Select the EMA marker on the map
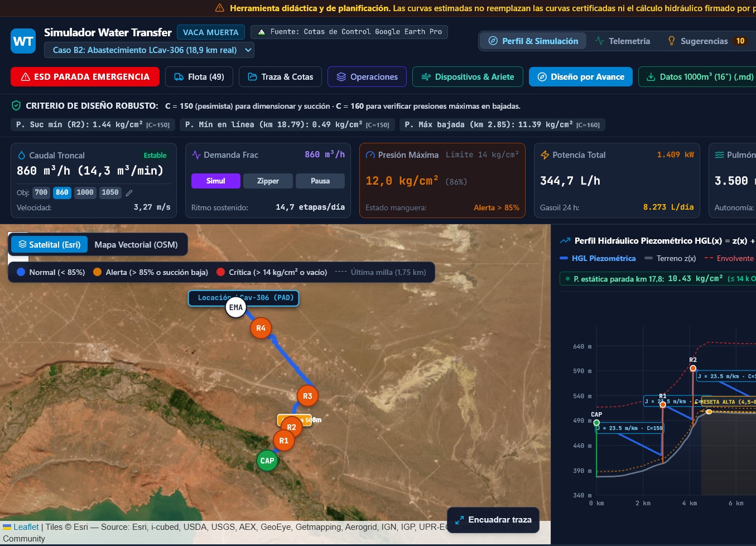Screen dimensions: 756x546 coord(236,307)
